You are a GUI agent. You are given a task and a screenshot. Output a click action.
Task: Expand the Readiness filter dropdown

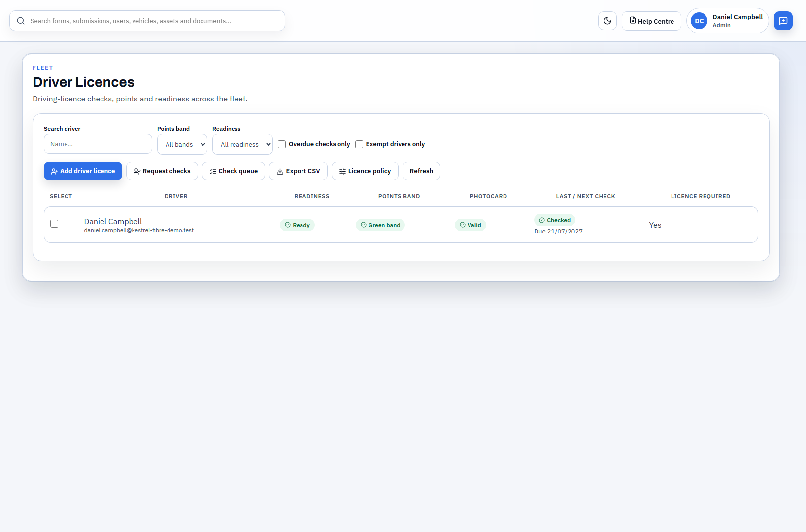click(242, 144)
